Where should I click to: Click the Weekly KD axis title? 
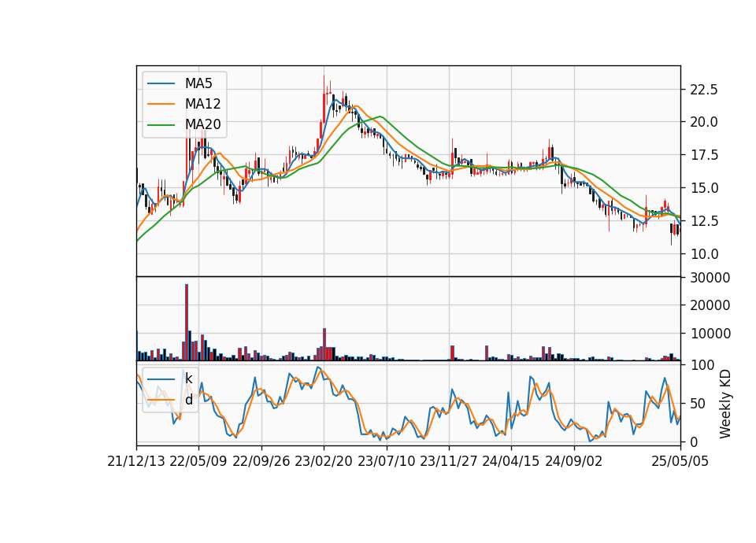[724, 404]
